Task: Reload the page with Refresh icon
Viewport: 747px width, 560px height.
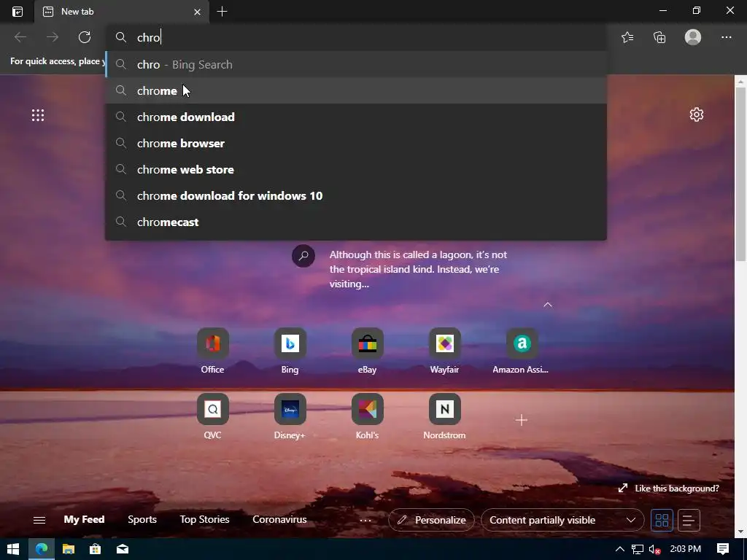Action: tap(85, 37)
